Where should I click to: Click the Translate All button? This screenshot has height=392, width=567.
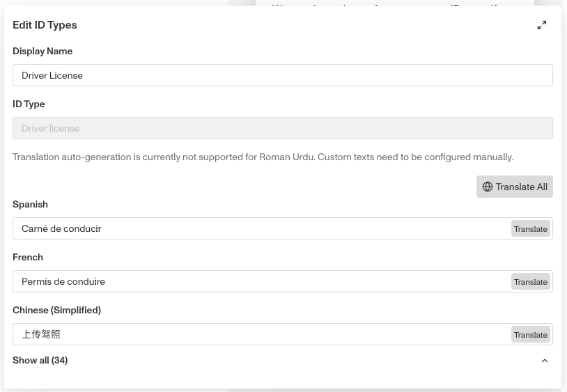point(514,187)
